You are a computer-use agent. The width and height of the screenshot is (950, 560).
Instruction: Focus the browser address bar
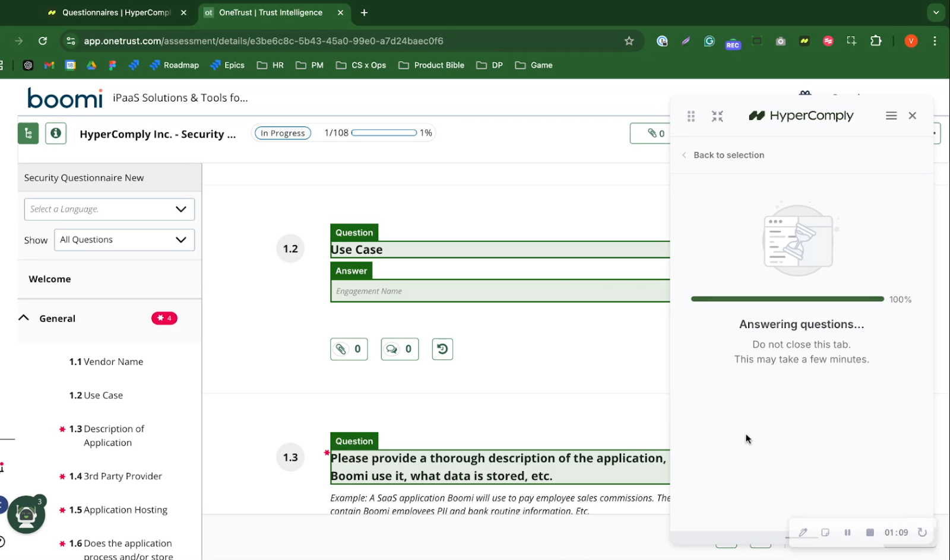tap(350, 41)
